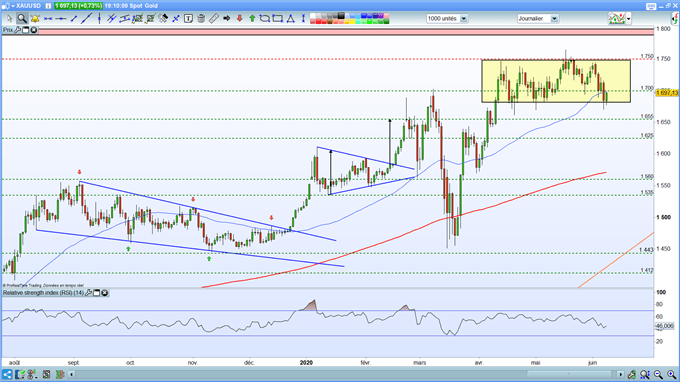Toggle the RSI panel window size
Viewport: 680px width, 382px height.
[97, 293]
